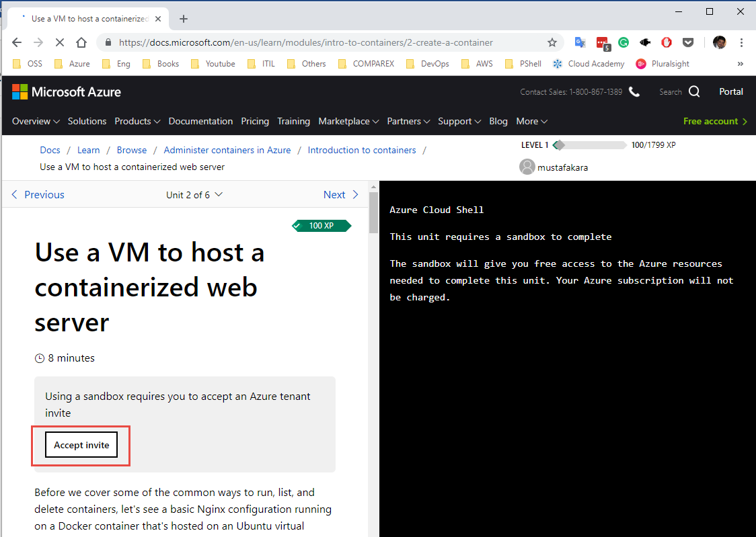This screenshot has height=537, width=756.
Task: Expand the Overview menu
Action: (36, 122)
